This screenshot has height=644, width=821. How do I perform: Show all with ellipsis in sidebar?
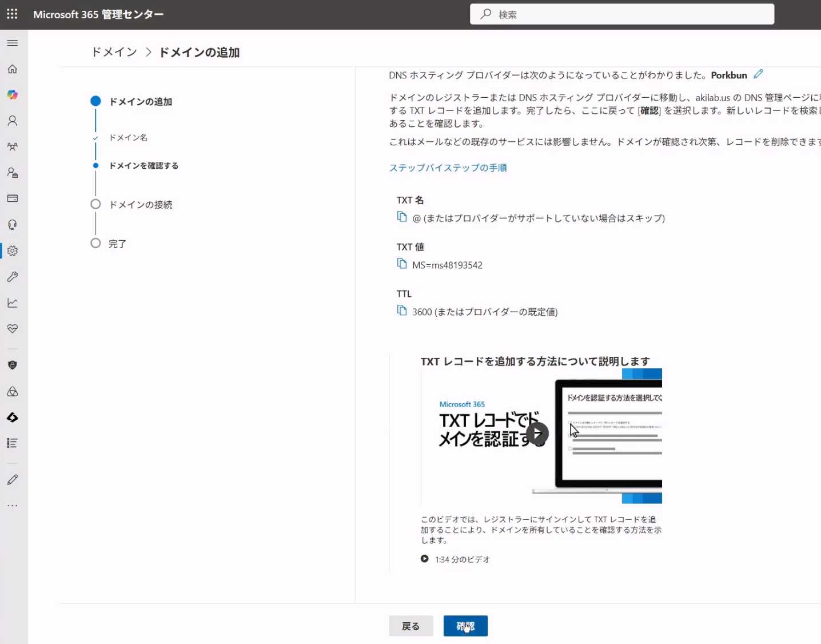13,506
